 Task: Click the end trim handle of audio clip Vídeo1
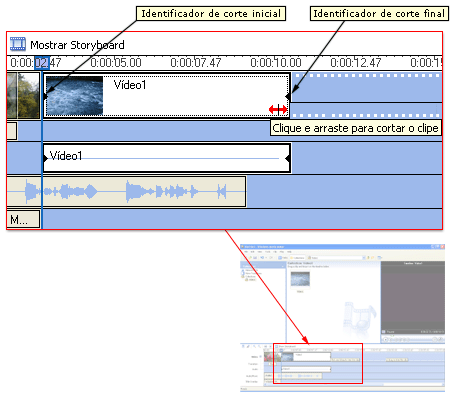[x=287, y=158]
